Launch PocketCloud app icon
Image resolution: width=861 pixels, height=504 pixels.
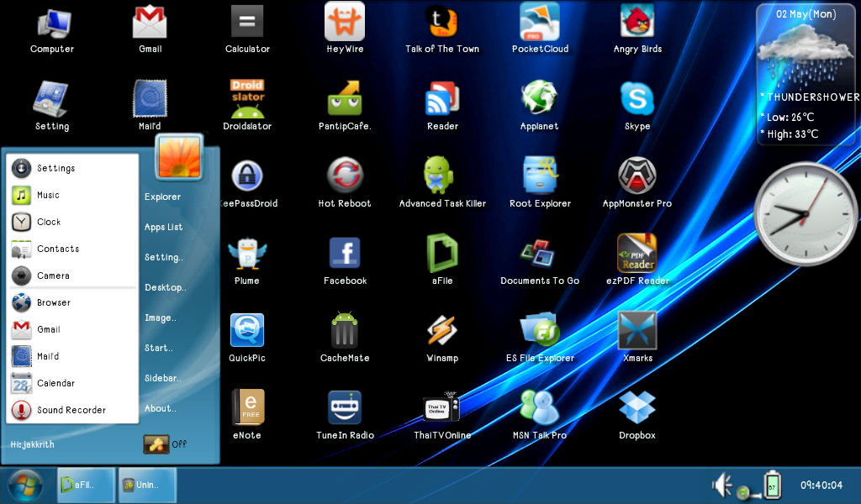coord(540,22)
